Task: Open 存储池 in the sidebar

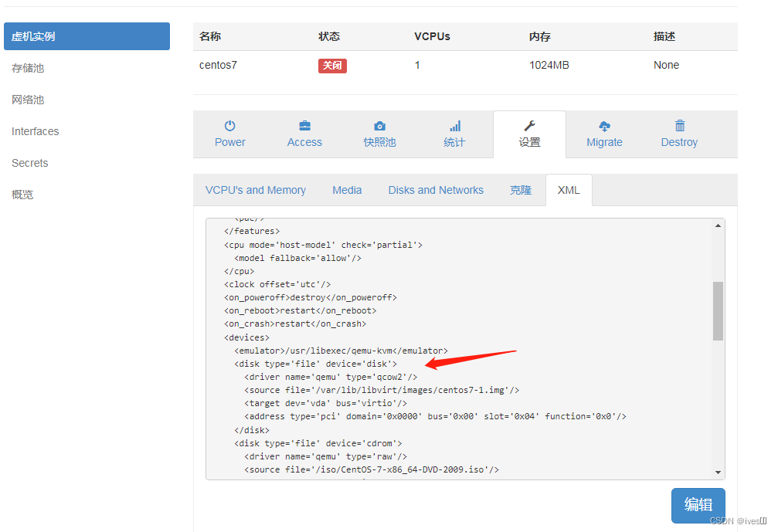Action: [x=28, y=68]
